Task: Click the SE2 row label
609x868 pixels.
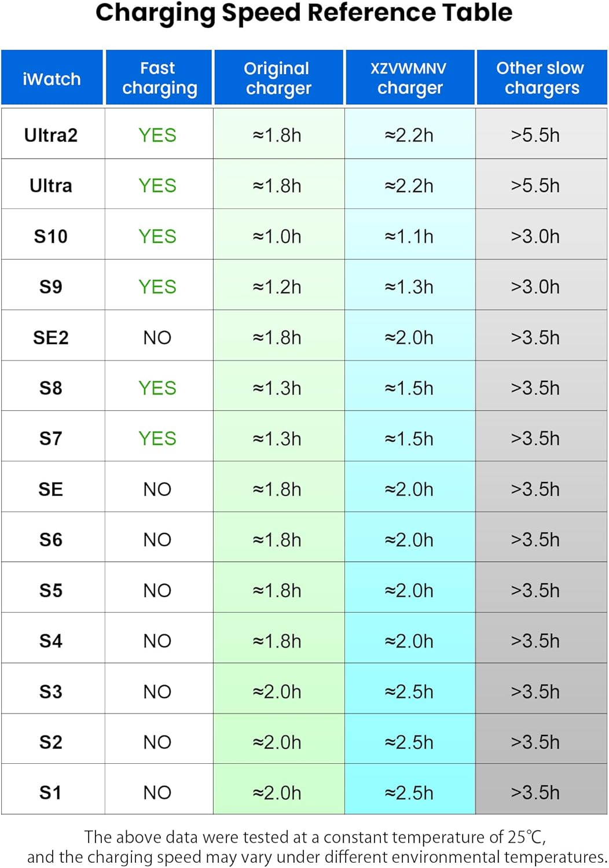Action: [x=51, y=338]
